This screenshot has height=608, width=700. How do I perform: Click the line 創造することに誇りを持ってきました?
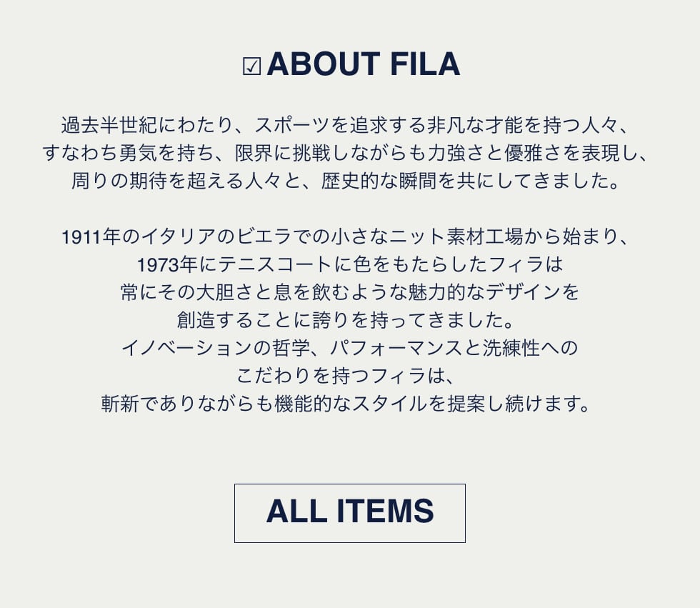coord(349,320)
